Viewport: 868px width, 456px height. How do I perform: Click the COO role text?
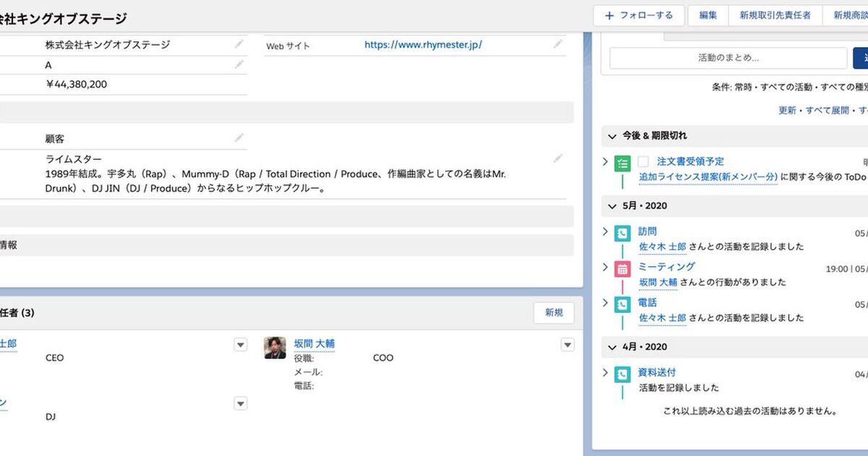383,358
